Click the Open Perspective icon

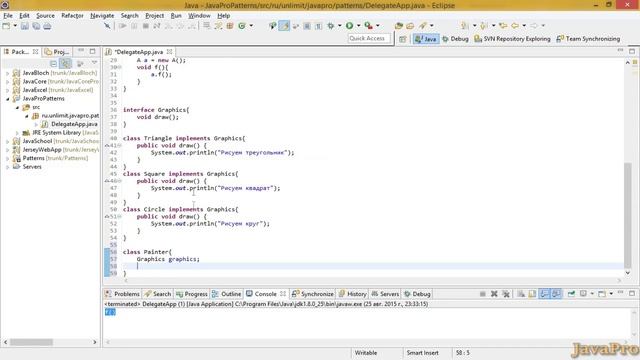tap(403, 39)
